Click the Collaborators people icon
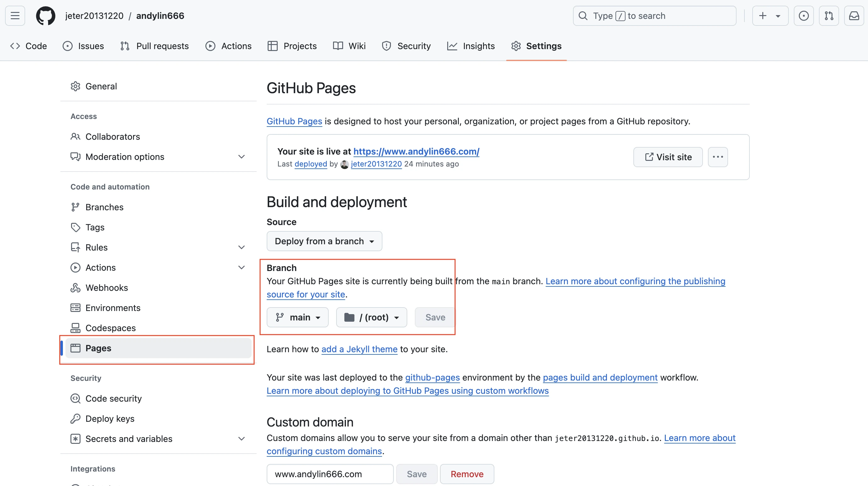 75,137
